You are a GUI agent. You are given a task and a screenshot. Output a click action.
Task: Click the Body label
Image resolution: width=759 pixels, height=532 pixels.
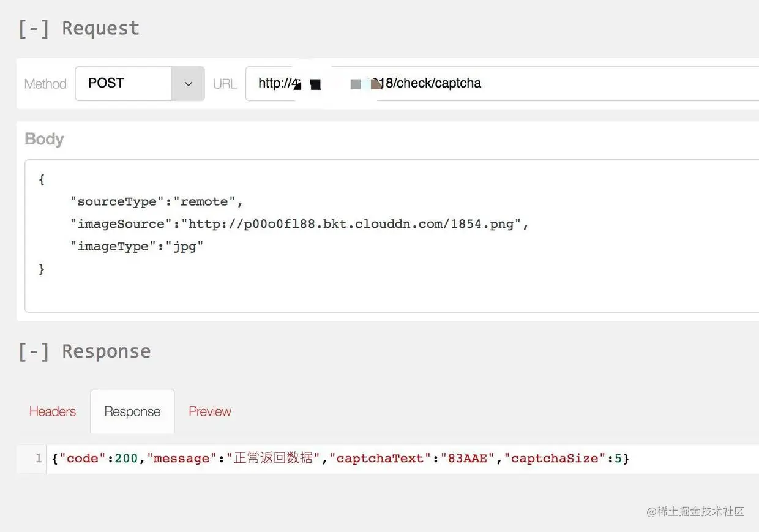44,139
